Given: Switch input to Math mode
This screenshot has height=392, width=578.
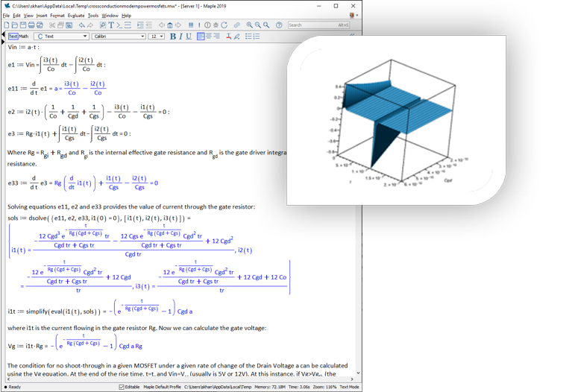Looking at the screenshot, I should coord(24,36).
